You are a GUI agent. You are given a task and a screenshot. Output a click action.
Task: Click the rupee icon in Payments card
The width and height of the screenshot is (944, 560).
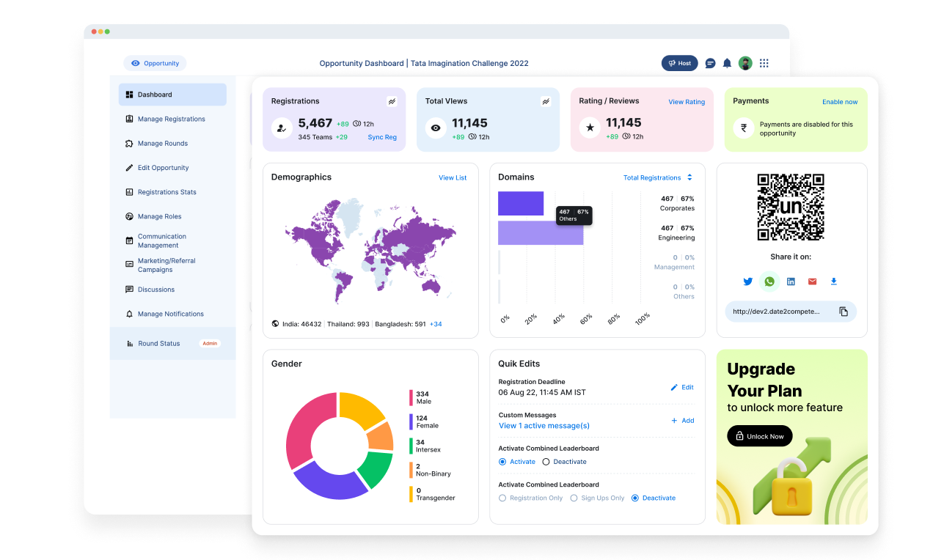point(744,128)
